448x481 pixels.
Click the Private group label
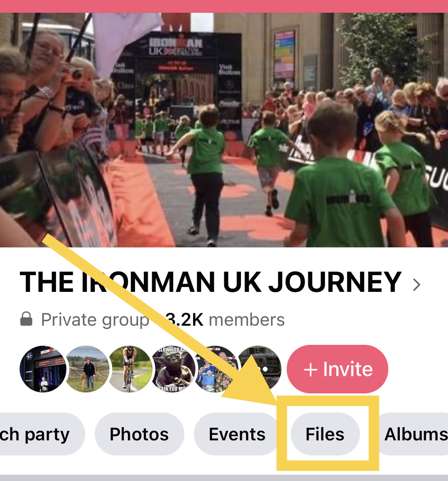[95, 320]
